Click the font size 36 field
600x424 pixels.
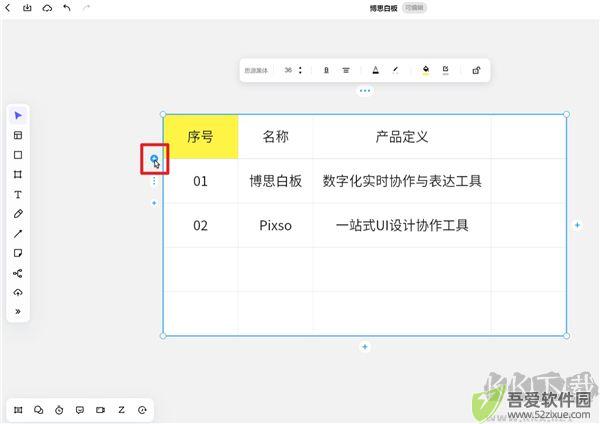(x=288, y=70)
